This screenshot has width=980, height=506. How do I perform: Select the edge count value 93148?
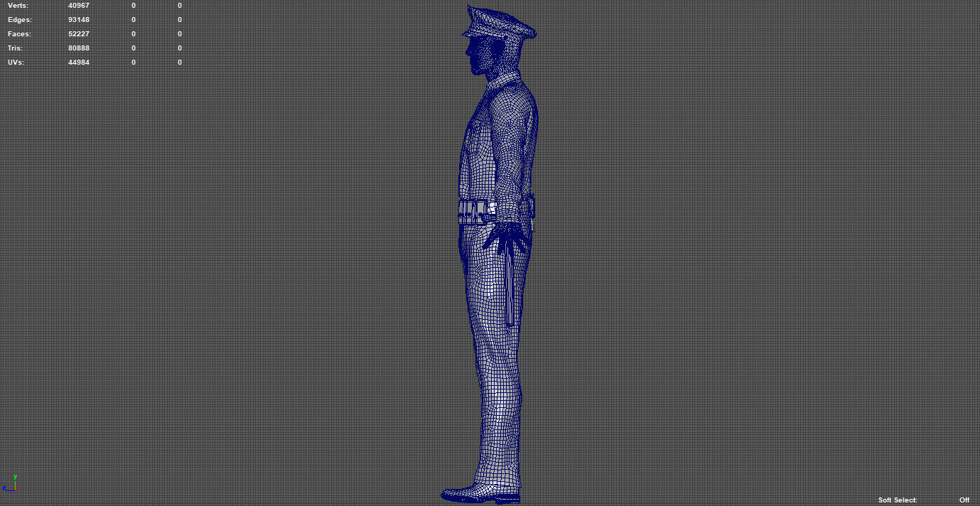click(x=79, y=20)
